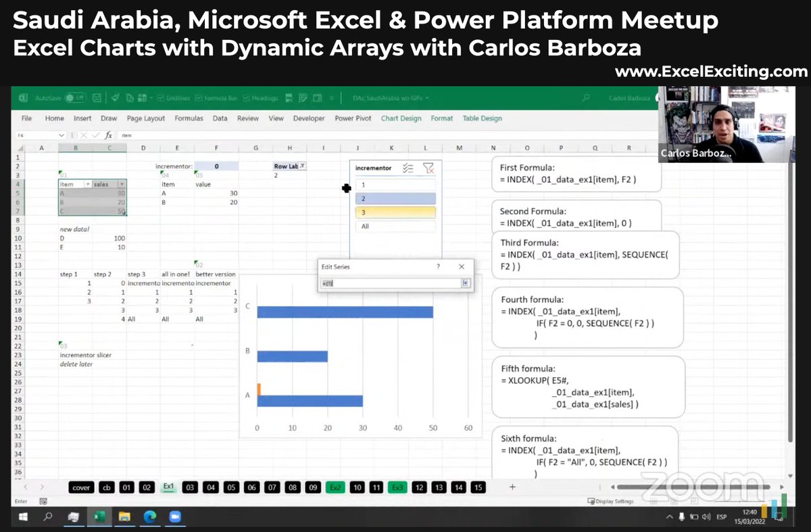Select slicer item 2
811x532 pixels.
pyautogui.click(x=395, y=199)
